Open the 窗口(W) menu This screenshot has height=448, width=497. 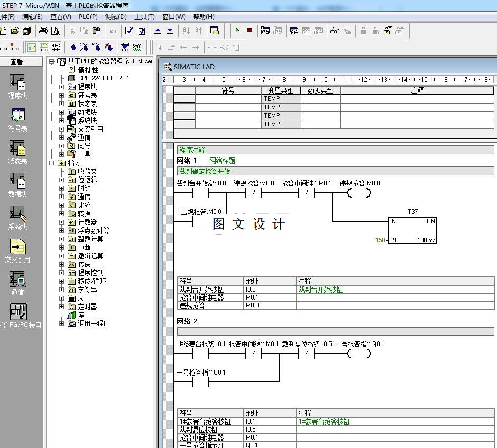click(174, 17)
